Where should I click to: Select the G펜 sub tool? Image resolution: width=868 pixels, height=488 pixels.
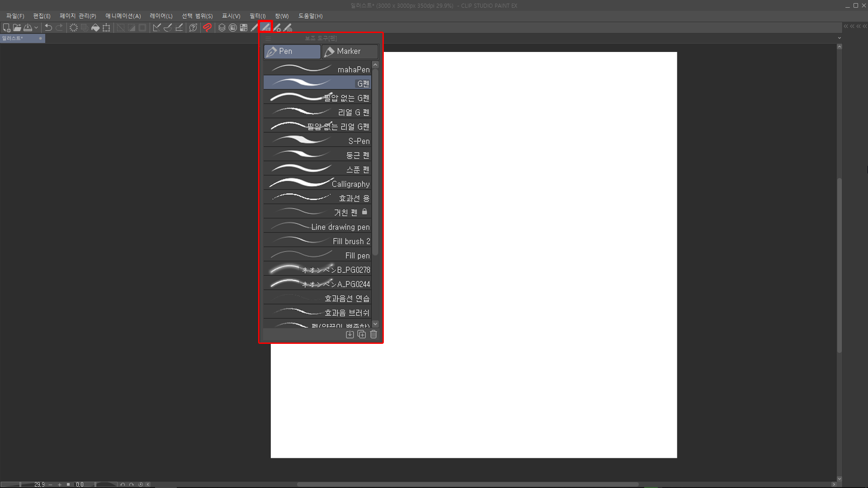(x=317, y=83)
